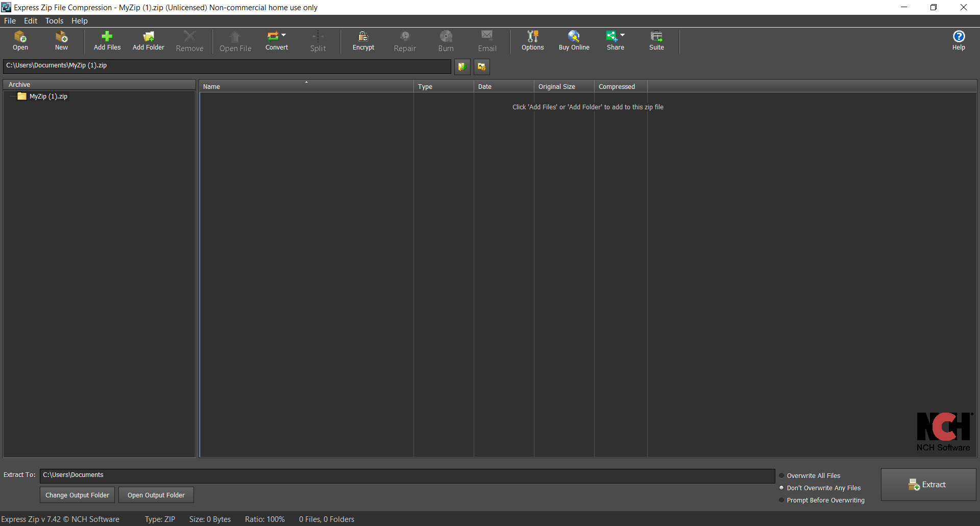
Task: Click the Add Folder icon
Action: tap(148, 41)
